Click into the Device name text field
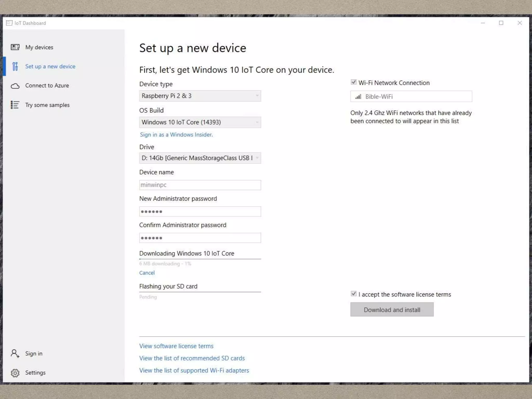 pyautogui.click(x=200, y=185)
